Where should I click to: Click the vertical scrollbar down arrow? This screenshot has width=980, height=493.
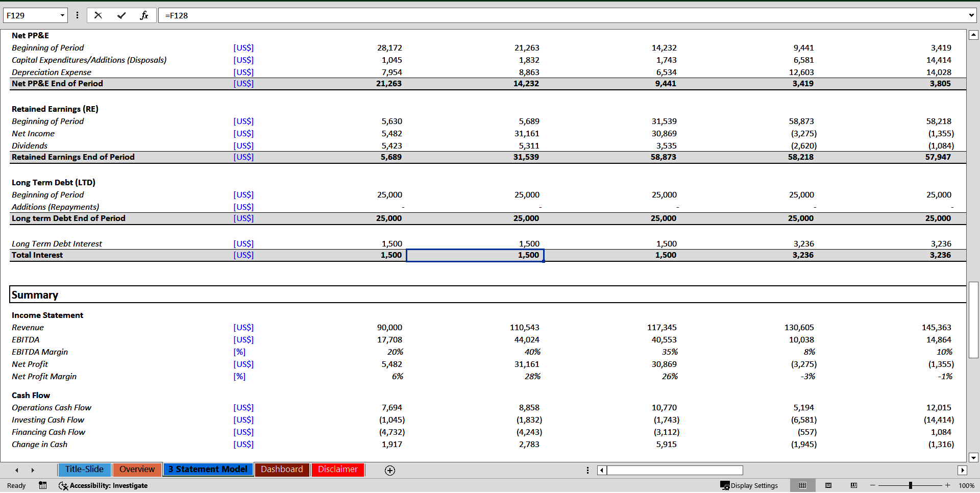tap(973, 457)
